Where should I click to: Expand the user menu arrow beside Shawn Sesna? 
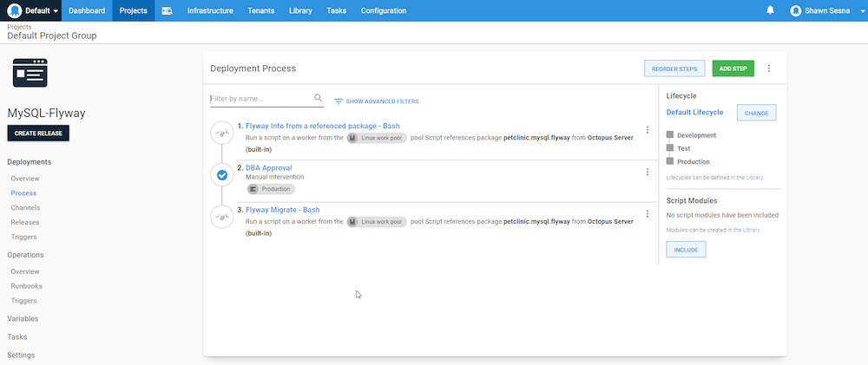[x=863, y=11]
